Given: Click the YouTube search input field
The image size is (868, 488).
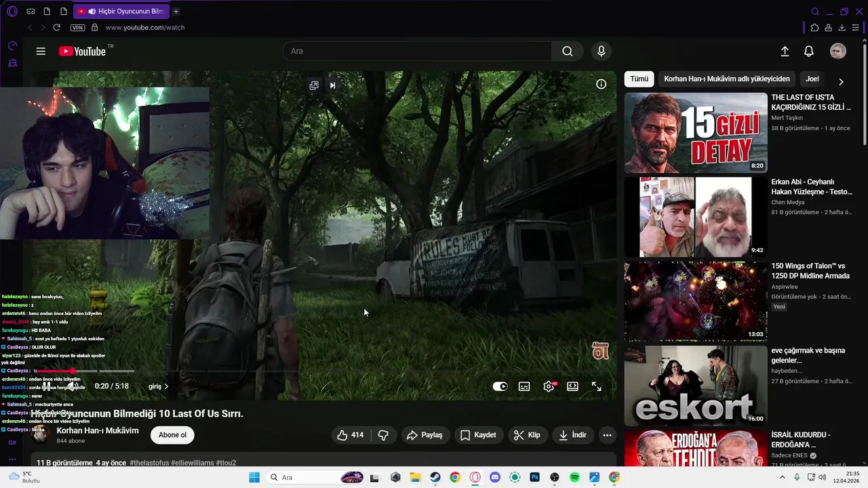Looking at the screenshot, I should coord(417,51).
